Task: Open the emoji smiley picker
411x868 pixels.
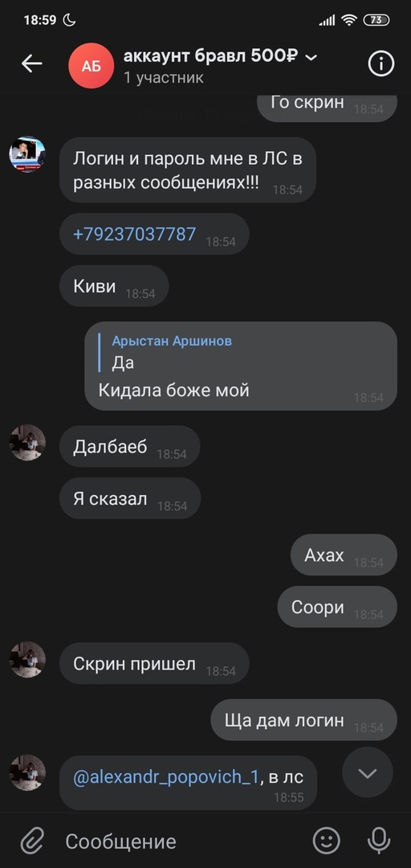Action: [327, 841]
